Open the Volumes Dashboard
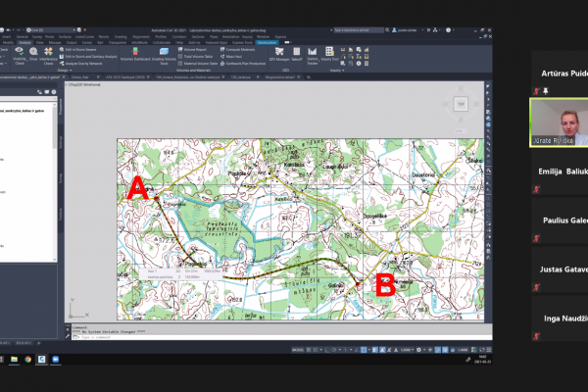 point(135,54)
